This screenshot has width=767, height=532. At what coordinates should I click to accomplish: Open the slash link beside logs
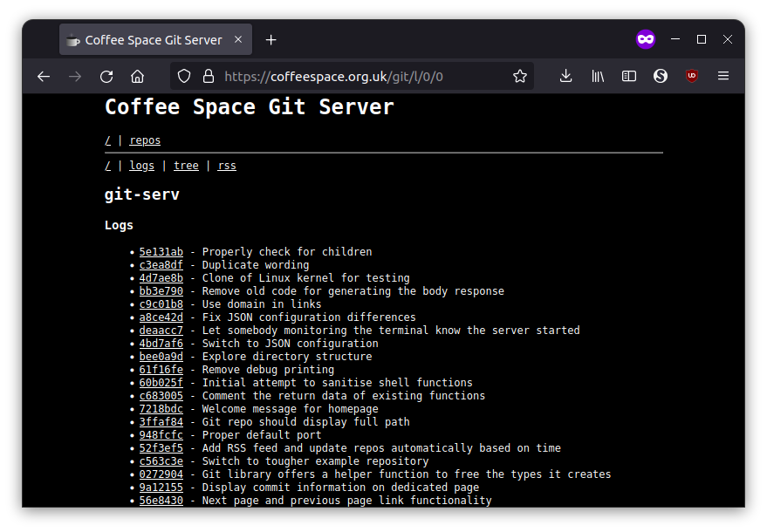(x=107, y=166)
